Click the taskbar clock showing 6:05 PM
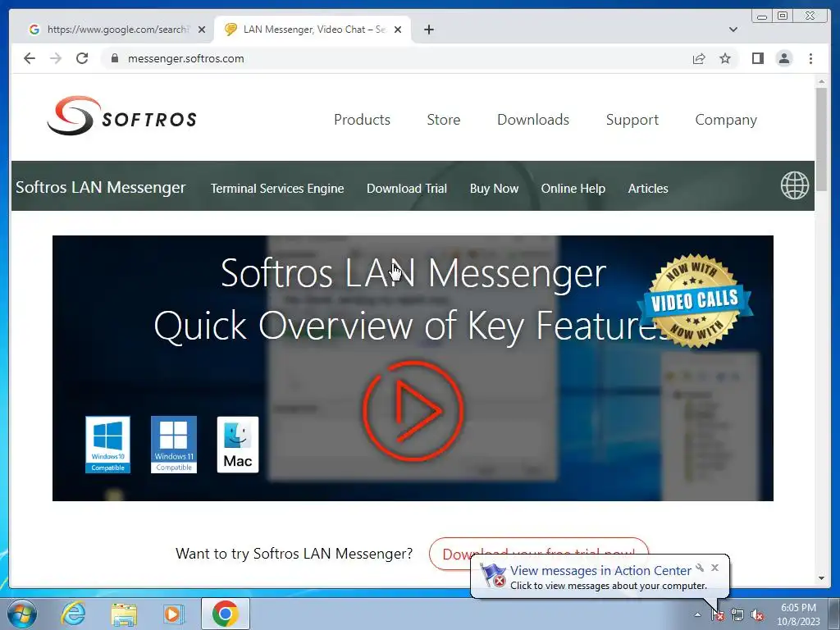This screenshot has height=630, width=840. point(798,614)
